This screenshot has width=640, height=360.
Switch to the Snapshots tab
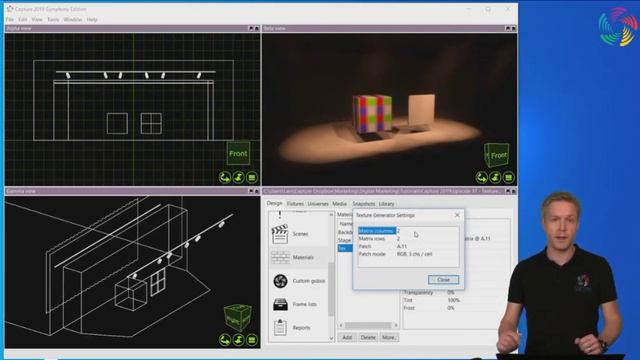[363, 204]
